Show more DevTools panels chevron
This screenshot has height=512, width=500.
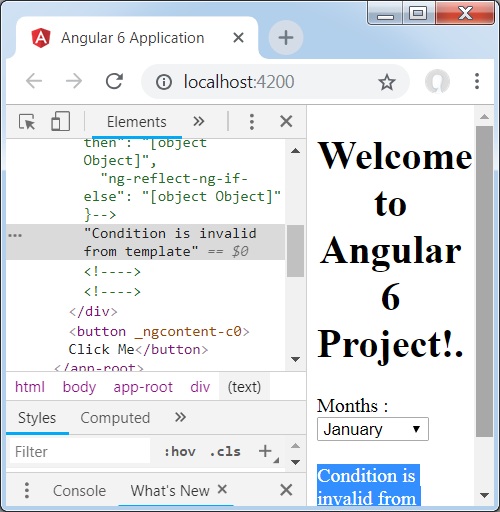[x=199, y=121]
